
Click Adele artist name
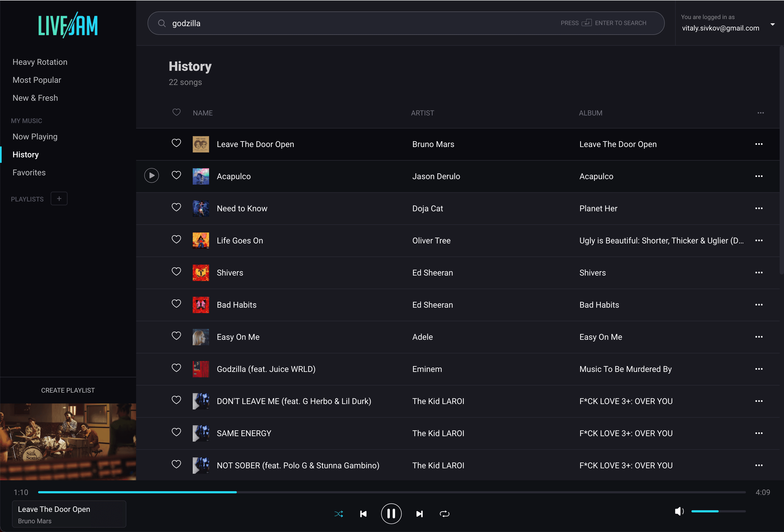[422, 337]
